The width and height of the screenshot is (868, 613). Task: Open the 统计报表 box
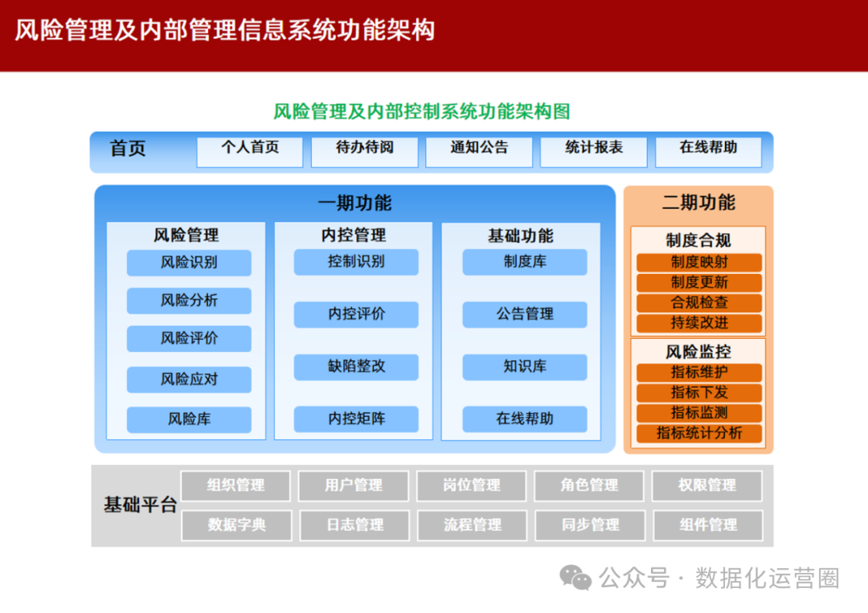(593, 152)
